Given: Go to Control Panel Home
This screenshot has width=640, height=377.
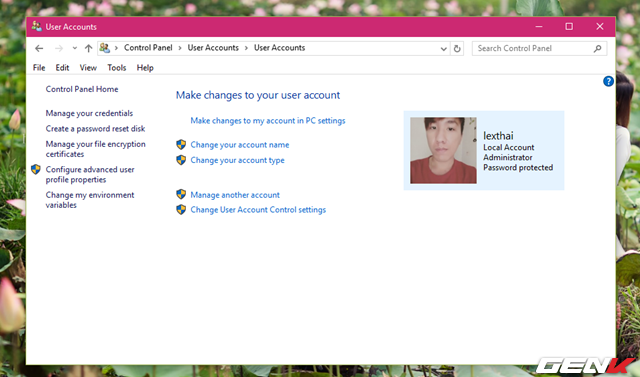Looking at the screenshot, I should click(x=82, y=89).
